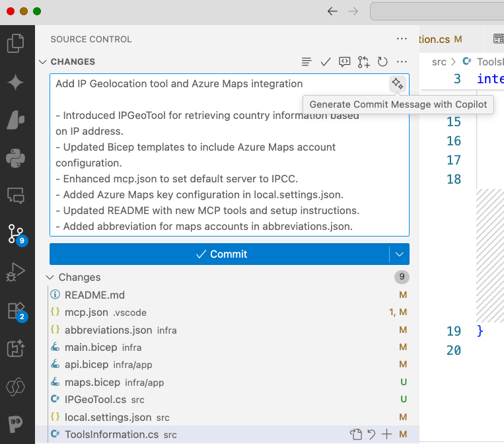Click editor line number 15
This screenshot has width=504, height=444.
pyautogui.click(x=454, y=122)
